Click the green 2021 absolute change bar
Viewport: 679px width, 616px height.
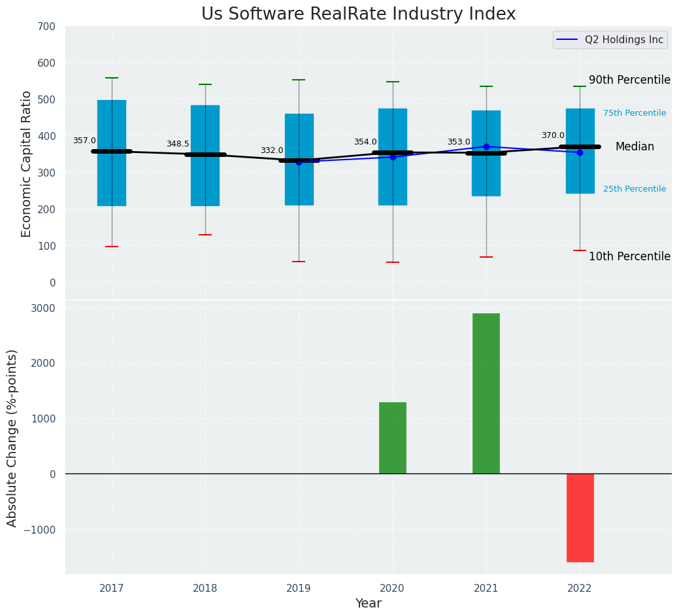(x=486, y=393)
